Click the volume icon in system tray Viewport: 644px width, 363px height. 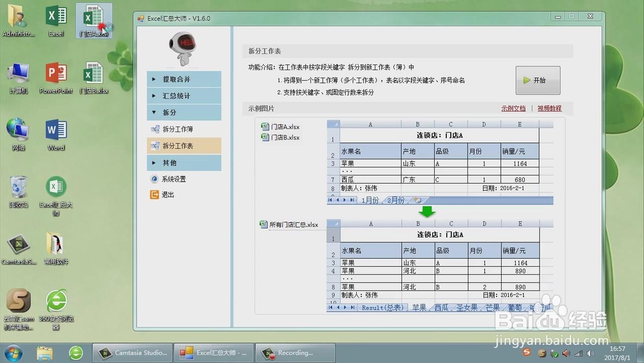pos(591,353)
